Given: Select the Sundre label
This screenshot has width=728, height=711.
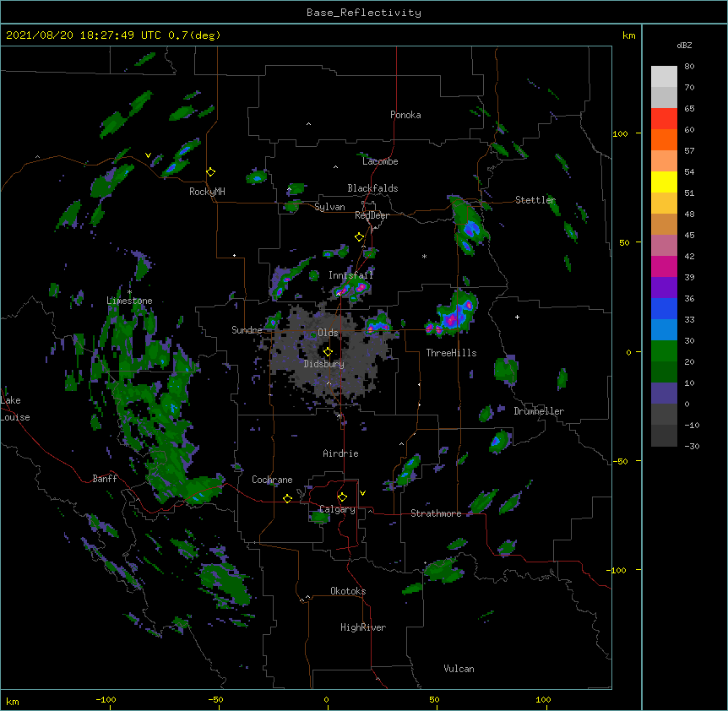Looking at the screenshot, I should (247, 330).
